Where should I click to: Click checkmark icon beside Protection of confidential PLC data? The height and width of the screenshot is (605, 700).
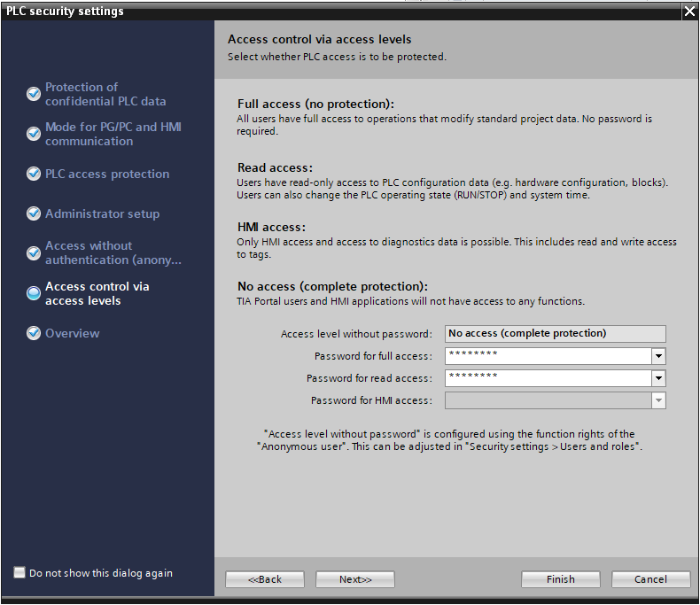34,93
